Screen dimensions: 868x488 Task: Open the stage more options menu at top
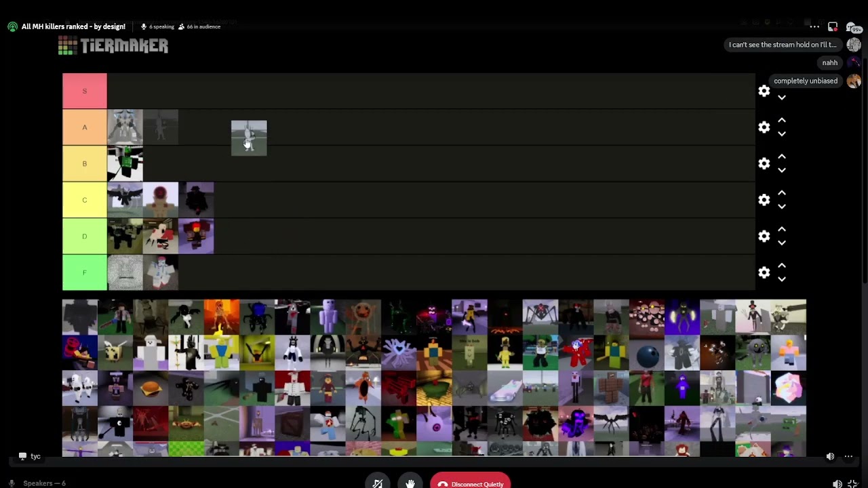tap(814, 26)
